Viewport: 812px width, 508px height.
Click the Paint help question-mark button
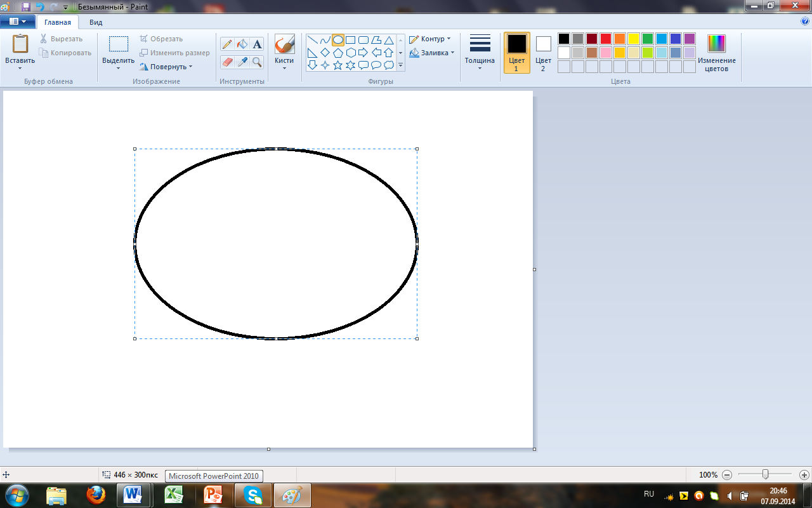coord(805,21)
